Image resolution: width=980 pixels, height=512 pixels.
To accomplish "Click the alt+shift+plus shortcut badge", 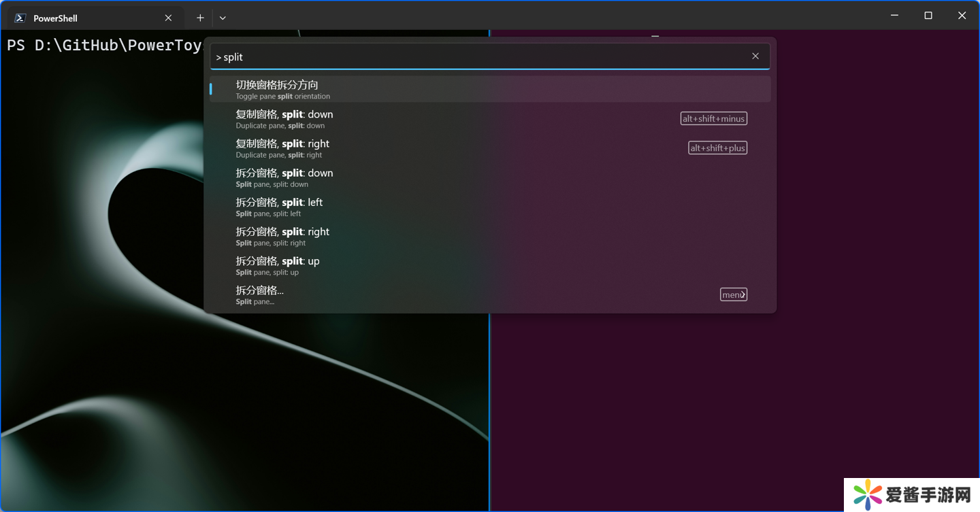I will (x=717, y=148).
